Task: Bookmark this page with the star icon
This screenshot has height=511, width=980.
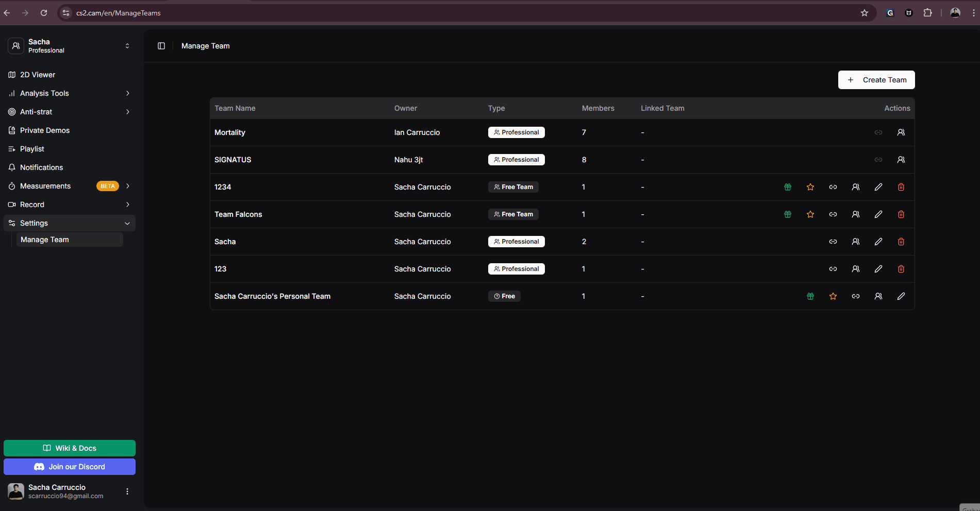Action: click(864, 13)
